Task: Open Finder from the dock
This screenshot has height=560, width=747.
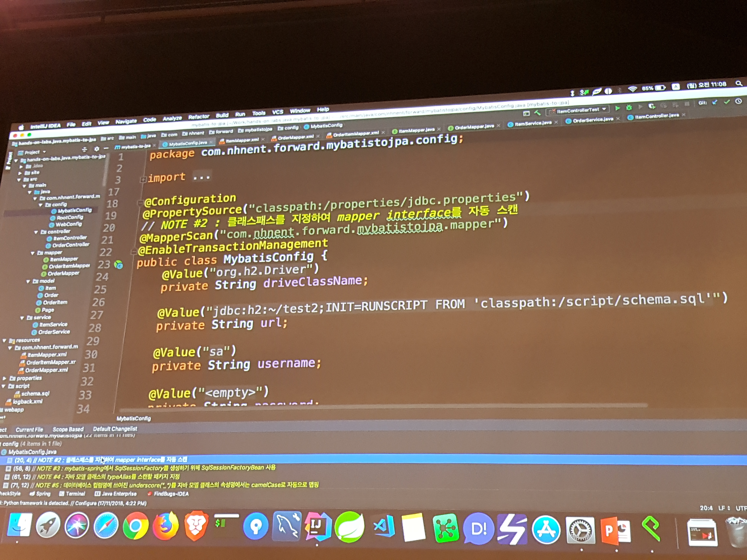Action: point(20,525)
